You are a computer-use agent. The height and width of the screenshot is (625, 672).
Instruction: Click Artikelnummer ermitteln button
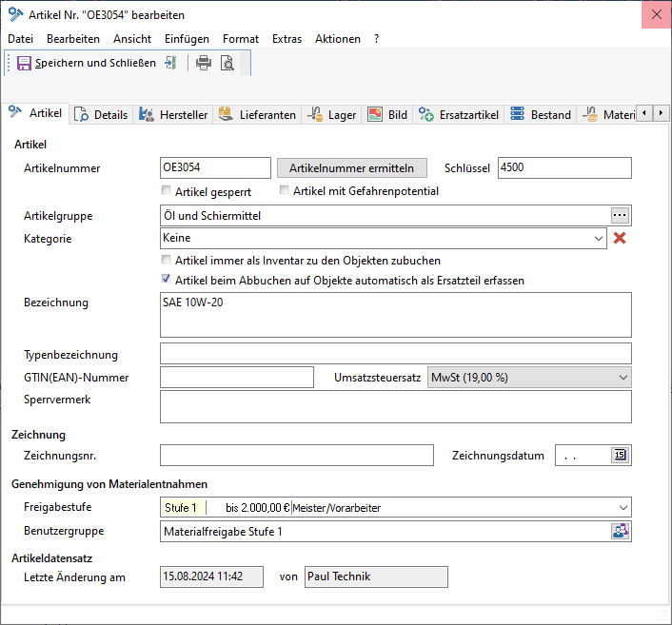click(x=352, y=168)
